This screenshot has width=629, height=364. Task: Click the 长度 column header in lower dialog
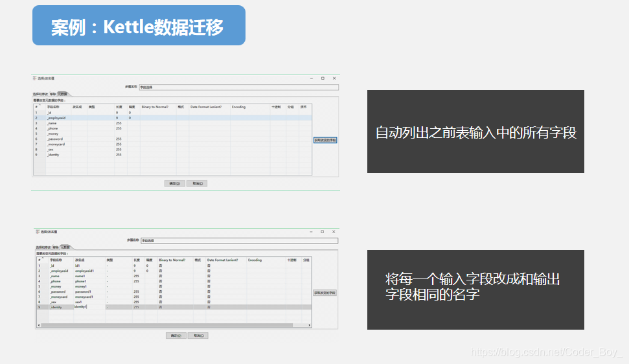coord(137,260)
